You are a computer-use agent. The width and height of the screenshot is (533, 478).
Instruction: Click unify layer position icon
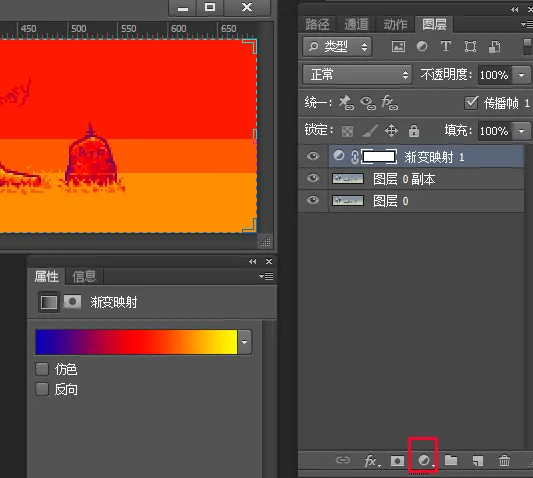(346, 102)
